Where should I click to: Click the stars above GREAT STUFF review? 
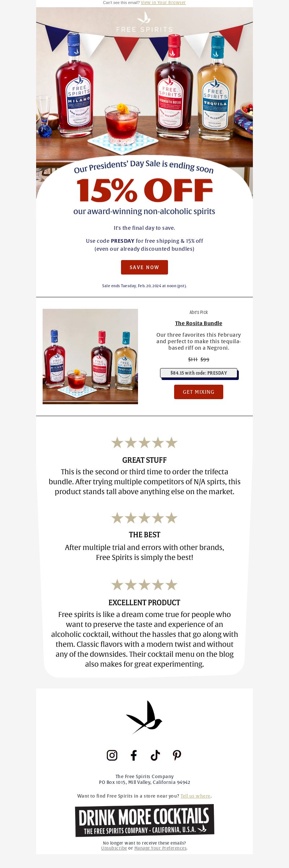144,442
